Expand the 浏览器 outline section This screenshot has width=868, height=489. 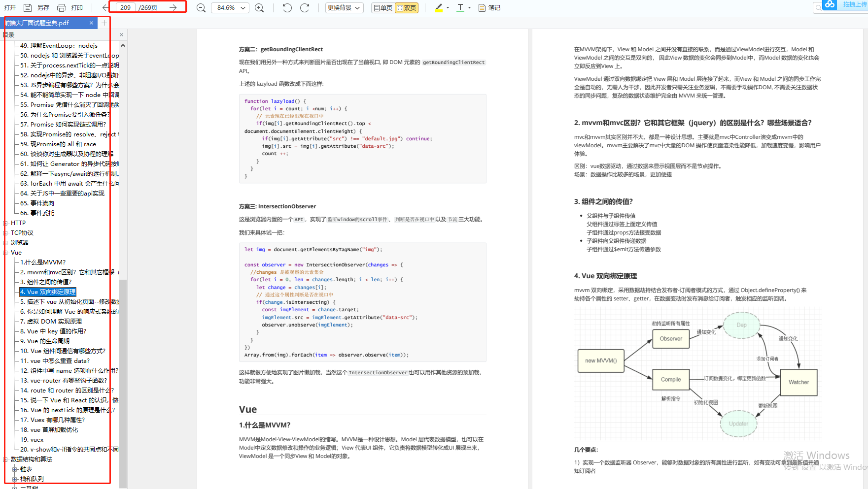6,243
